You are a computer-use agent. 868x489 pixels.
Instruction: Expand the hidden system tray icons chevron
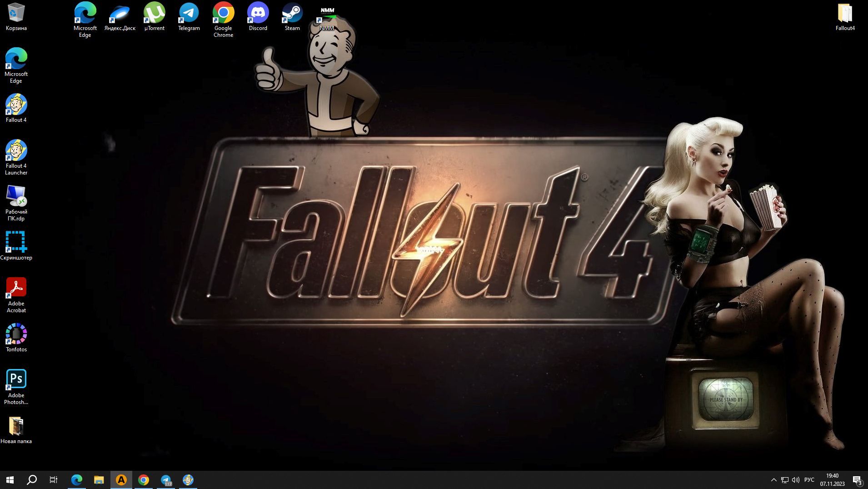click(773, 480)
